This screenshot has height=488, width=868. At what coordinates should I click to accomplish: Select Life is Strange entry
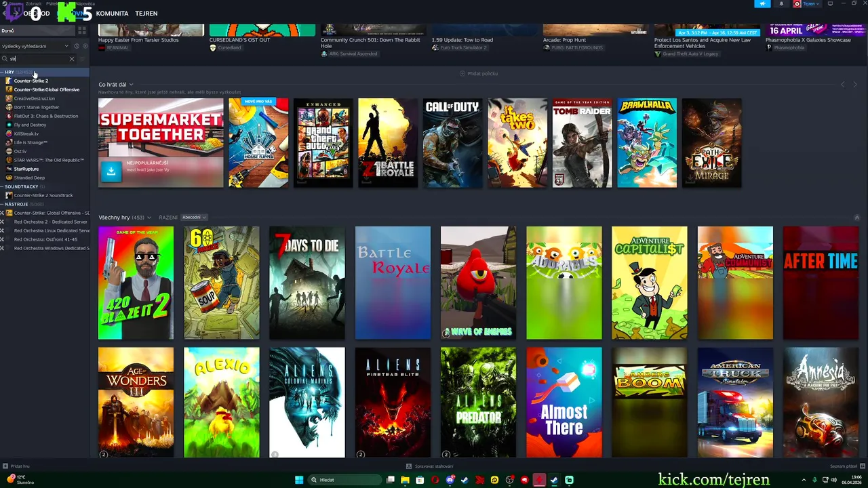(45, 142)
